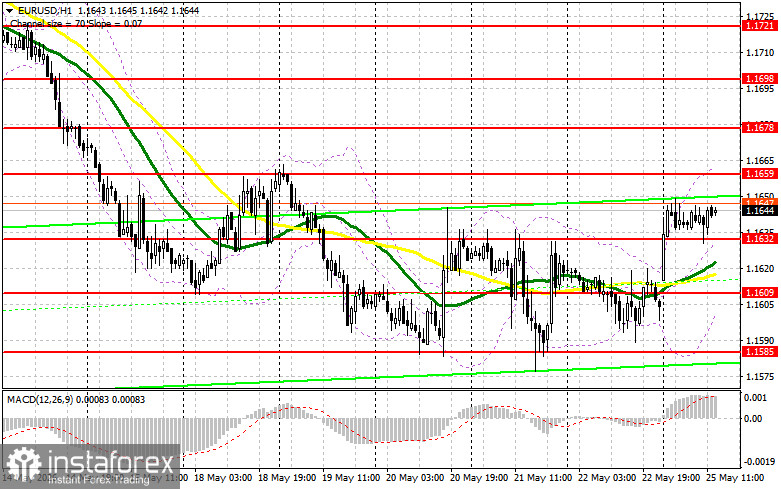This screenshot has width=781, height=489.
Task: Click the '18 May 03:00' time axis label
Action: click(223, 478)
